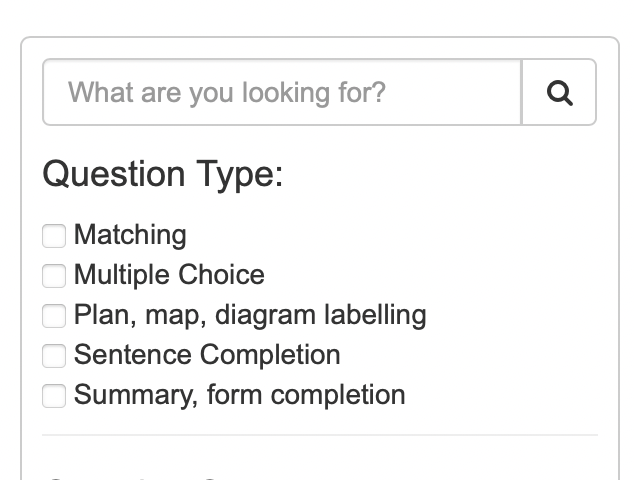Viewport: 634px width, 480px height.
Task: Filter questions by Matching type
Action: click(x=54, y=236)
